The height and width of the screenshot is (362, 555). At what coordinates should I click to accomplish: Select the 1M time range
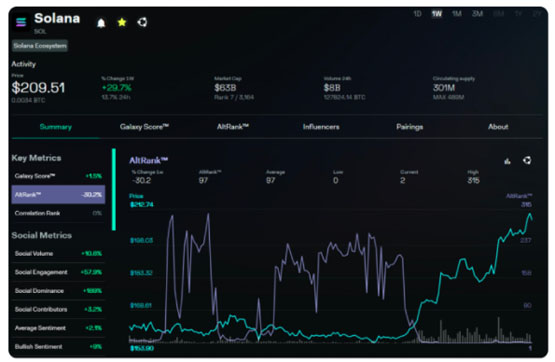pos(457,14)
